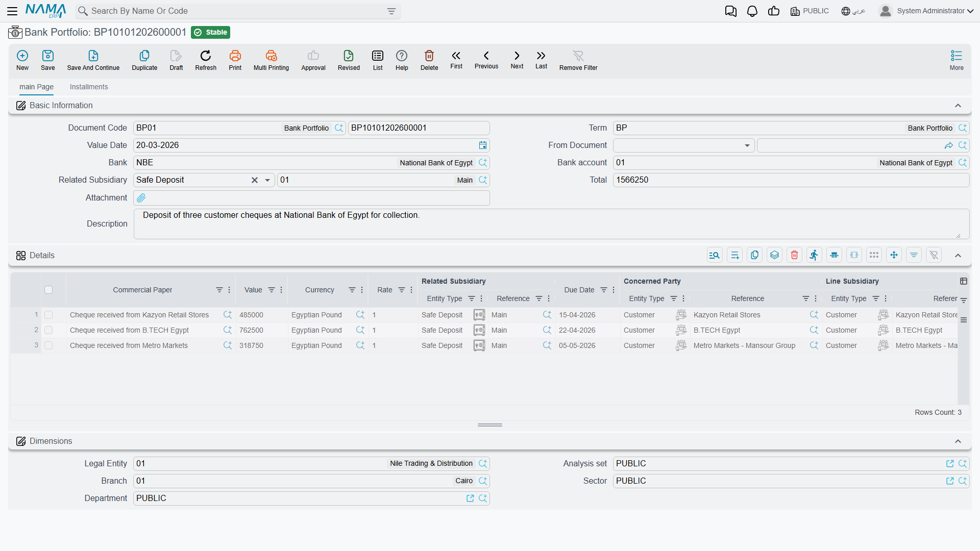Open Analysis set external link icon
Screen dimensions: 980x551
tap(950, 464)
